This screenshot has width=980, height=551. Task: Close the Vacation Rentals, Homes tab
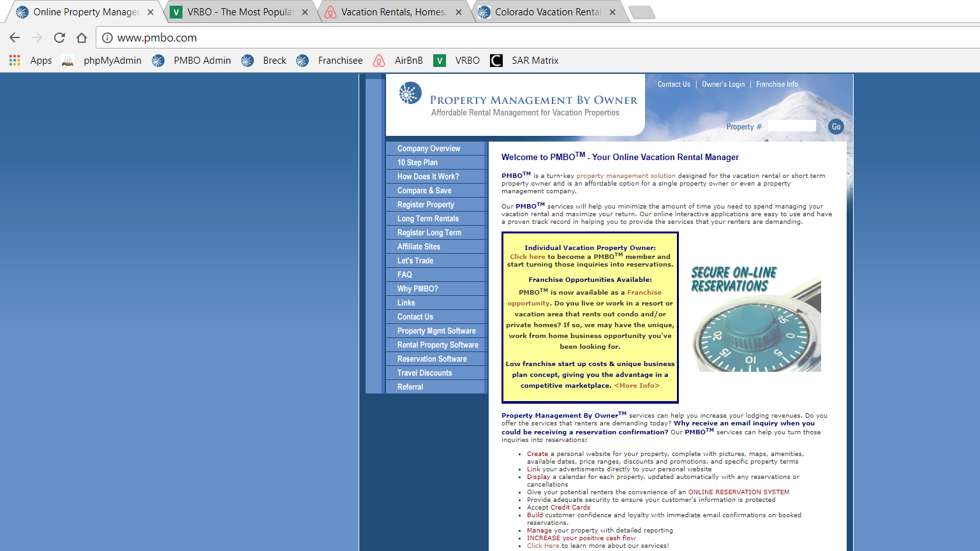[x=459, y=12]
